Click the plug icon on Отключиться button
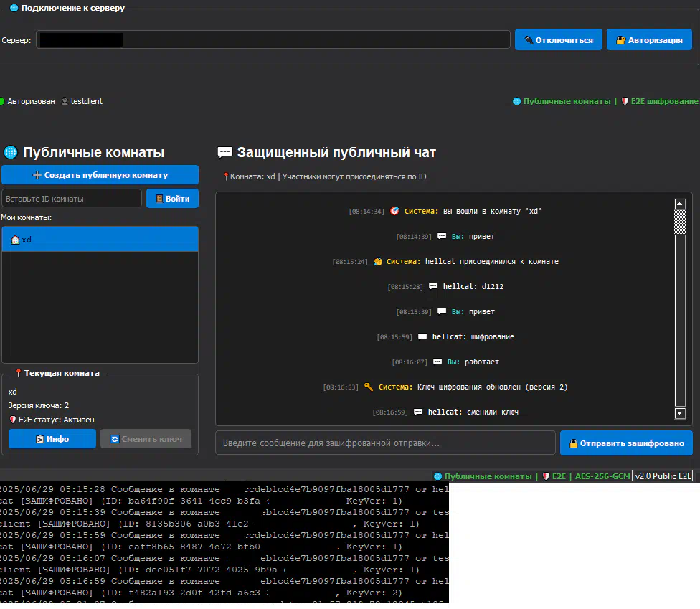Image resolution: width=700 pixels, height=609 pixels. coord(529,40)
